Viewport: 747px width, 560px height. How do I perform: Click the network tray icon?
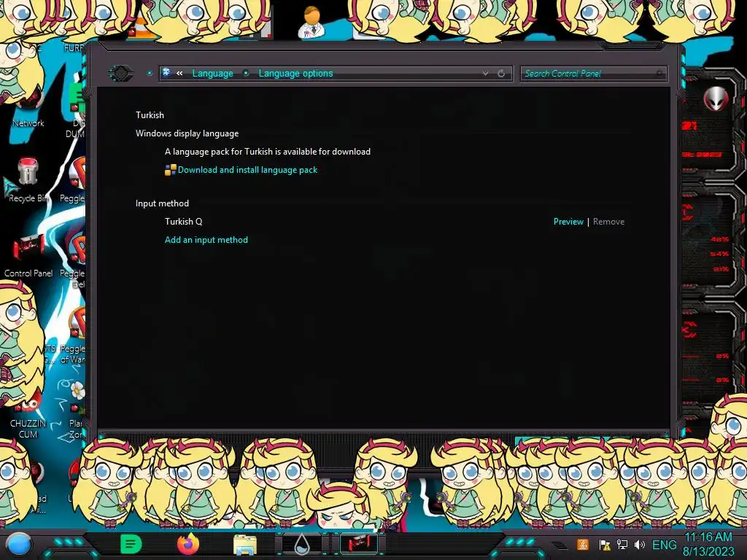coord(622,545)
